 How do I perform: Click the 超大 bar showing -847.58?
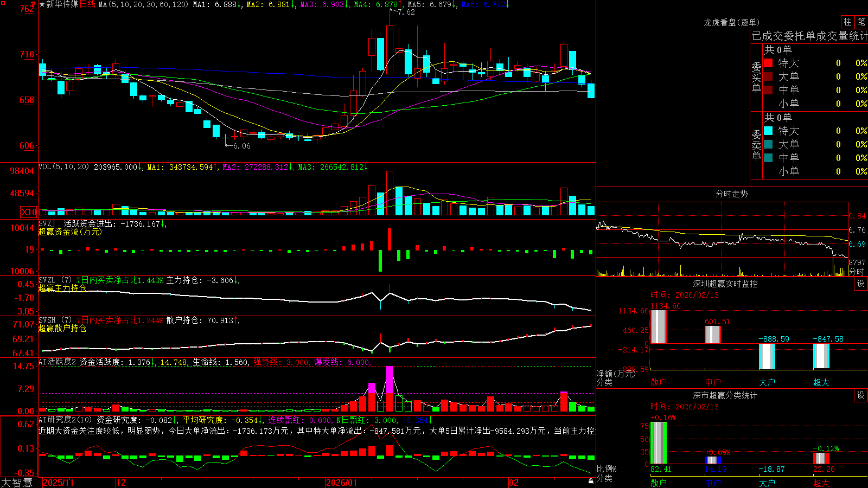[x=821, y=356]
